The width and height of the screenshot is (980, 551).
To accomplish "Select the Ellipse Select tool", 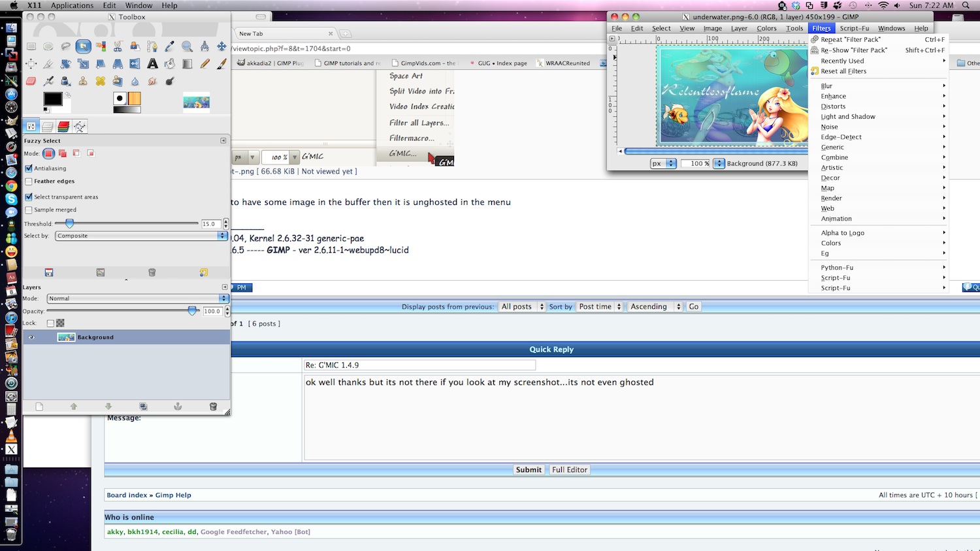I will click(48, 46).
